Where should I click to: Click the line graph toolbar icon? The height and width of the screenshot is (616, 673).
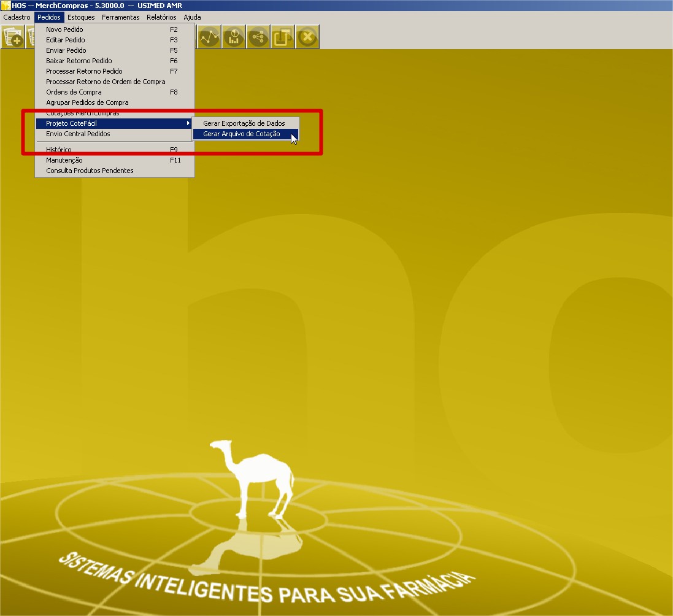(209, 37)
